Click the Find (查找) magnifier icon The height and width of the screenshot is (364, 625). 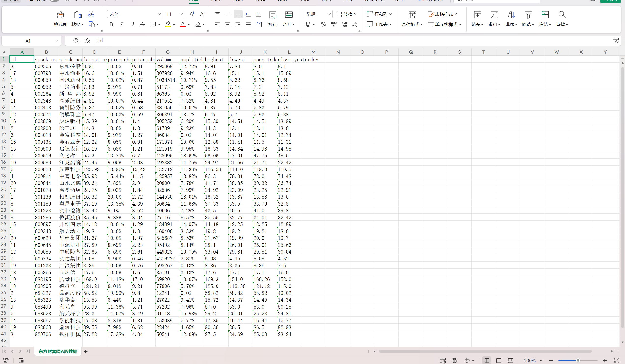pos(562,15)
